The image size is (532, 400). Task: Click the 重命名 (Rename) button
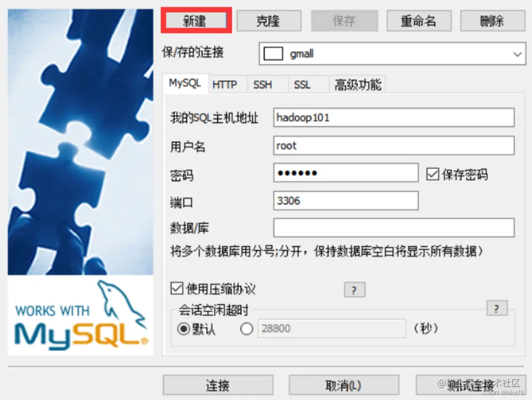click(x=419, y=21)
